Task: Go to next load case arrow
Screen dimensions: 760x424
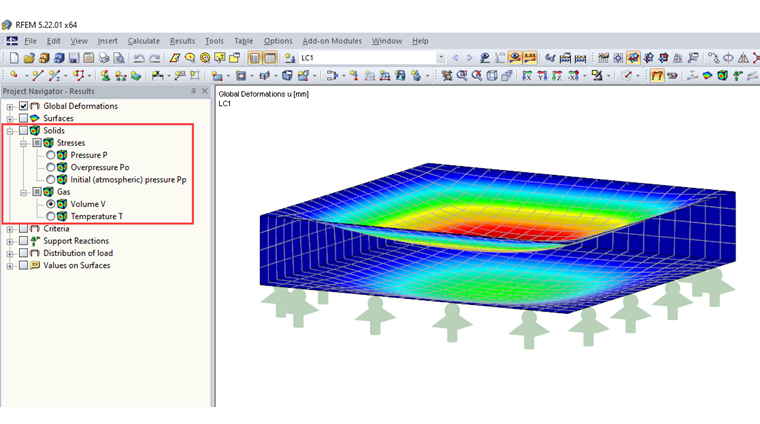Action: 469,58
